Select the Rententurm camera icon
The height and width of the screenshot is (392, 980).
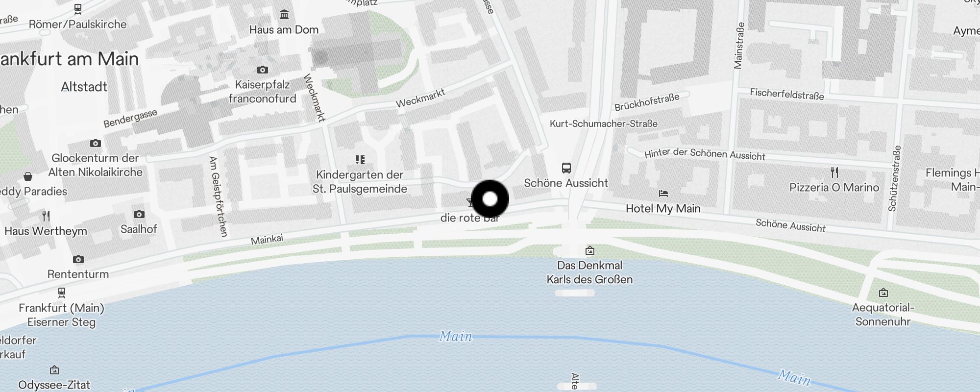click(x=78, y=259)
